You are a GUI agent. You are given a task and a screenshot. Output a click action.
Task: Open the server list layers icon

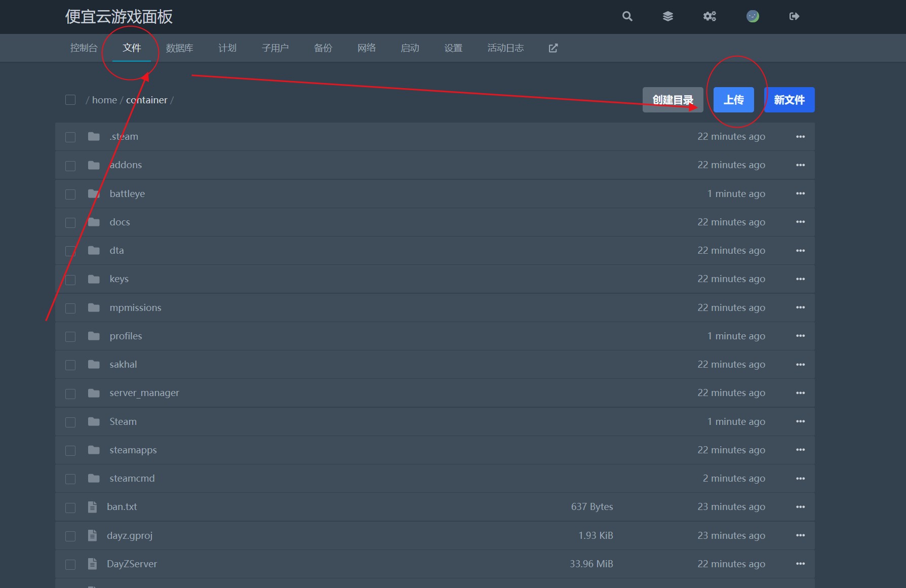[x=668, y=16]
